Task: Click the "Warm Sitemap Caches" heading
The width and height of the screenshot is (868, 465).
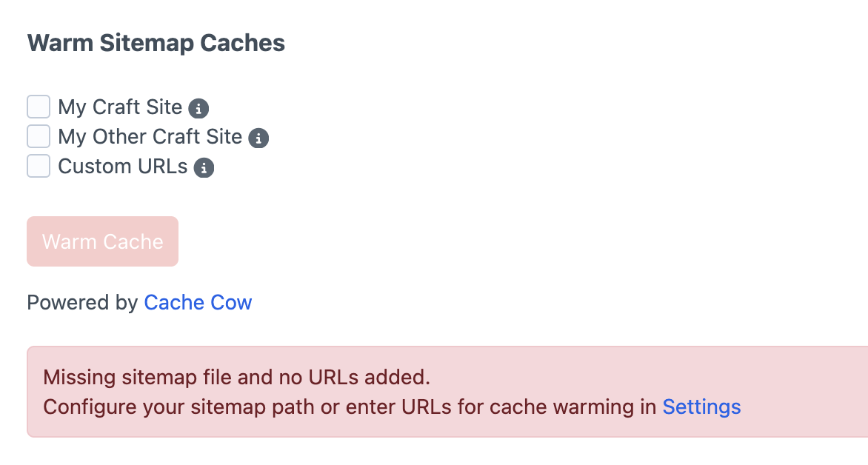Action: click(156, 43)
